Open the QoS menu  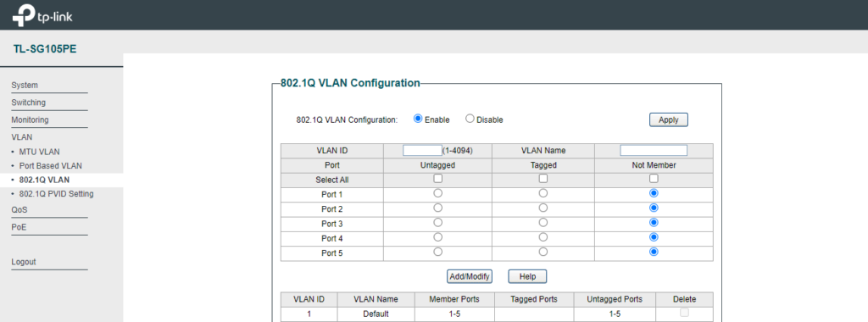(x=19, y=209)
